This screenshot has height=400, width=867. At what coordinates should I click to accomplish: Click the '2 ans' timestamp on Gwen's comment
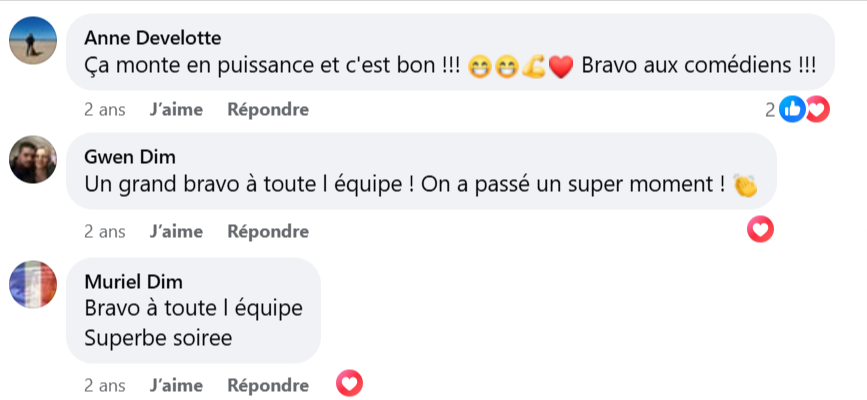[x=105, y=231]
